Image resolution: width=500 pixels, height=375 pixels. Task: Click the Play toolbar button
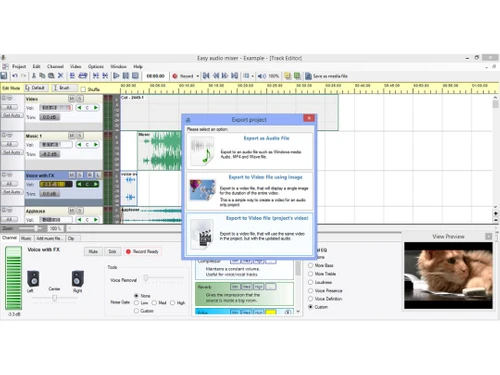click(x=116, y=76)
